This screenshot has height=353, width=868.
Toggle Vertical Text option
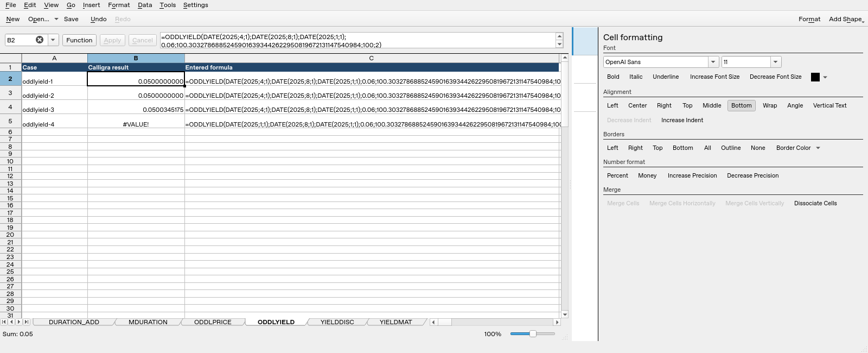829,105
